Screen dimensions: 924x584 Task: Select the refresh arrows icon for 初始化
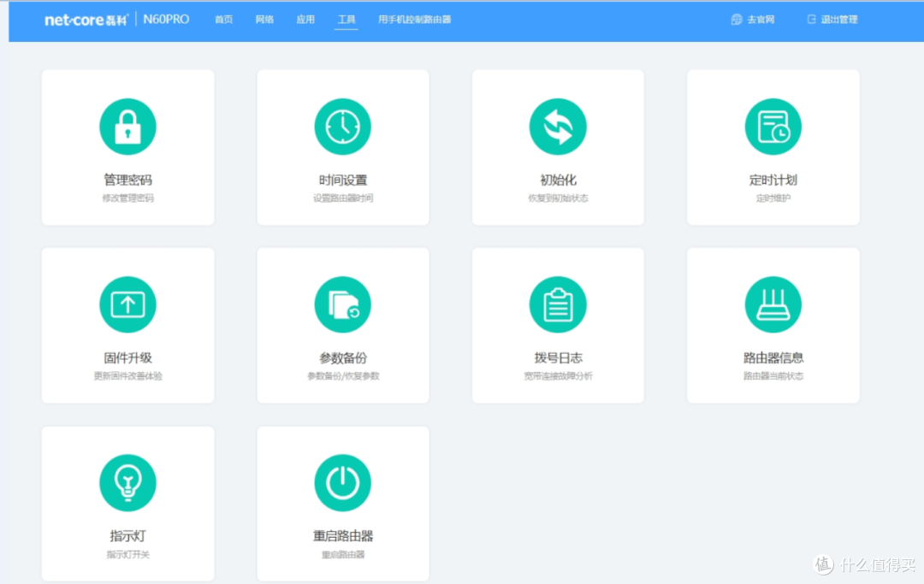[x=558, y=127]
